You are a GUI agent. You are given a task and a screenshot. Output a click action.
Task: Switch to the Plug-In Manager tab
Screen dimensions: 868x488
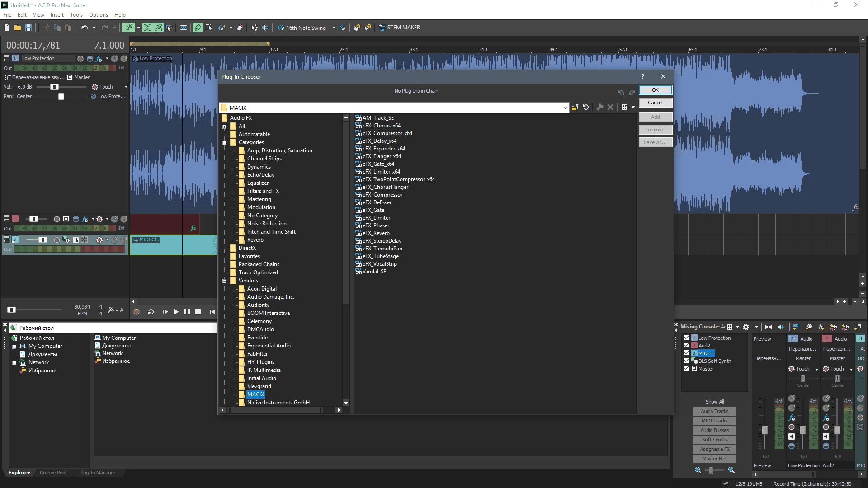tap(97, 473)
